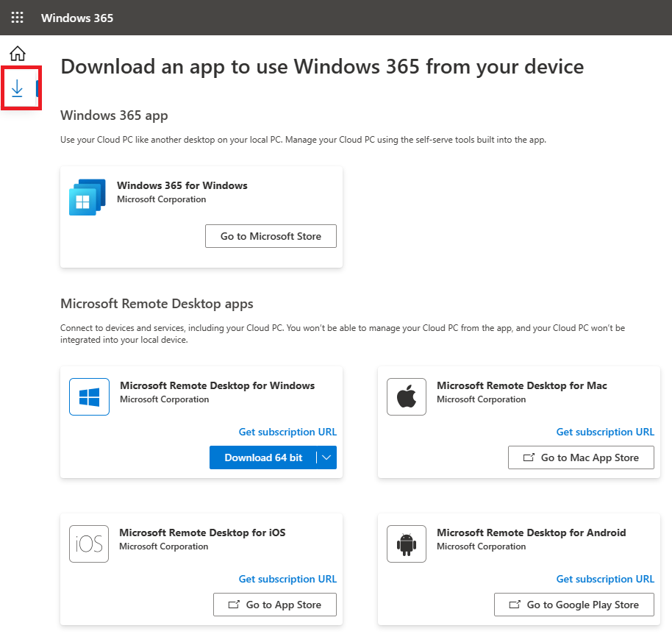Click the Apple logo icon for Mac
This screenshot has height=634, width=672.
click(x=407, y=396)
